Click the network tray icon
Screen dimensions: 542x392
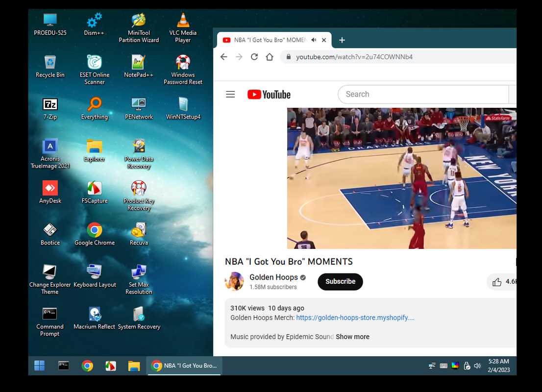click(x=432, y=366)
